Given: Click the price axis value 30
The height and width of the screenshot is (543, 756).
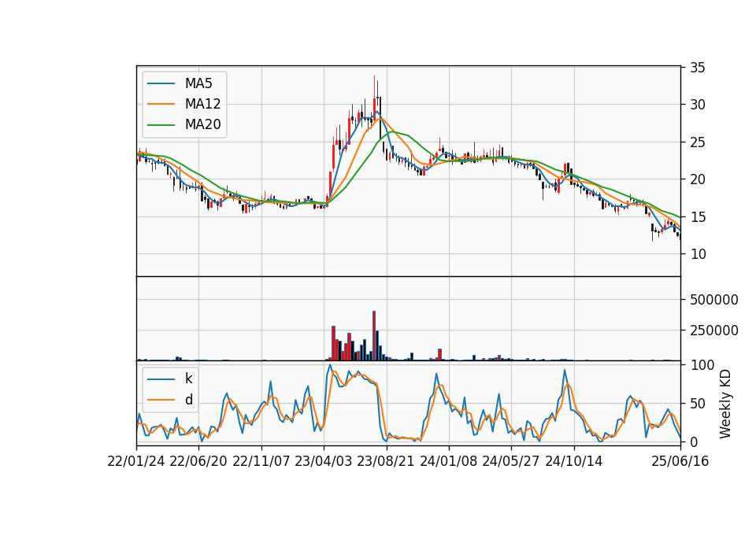Looking at the screenshot, I should pos(697,105).
